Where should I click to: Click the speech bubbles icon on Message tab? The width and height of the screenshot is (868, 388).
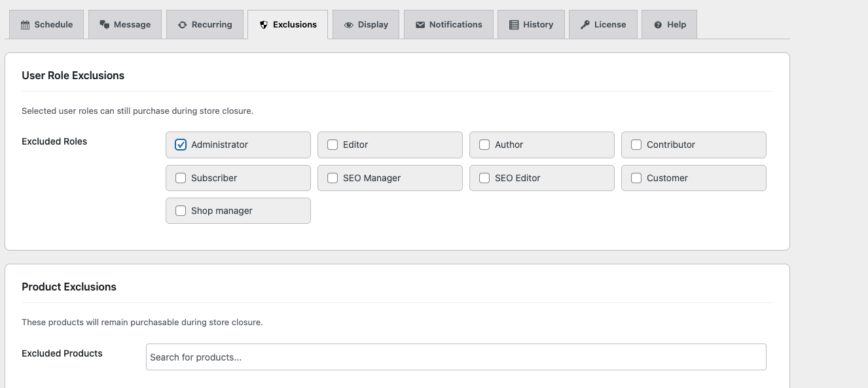point(104,25)
